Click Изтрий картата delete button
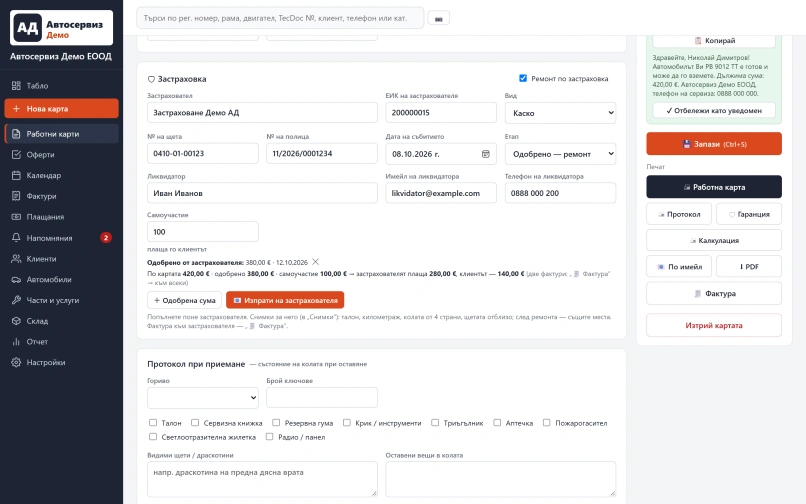Screen dimensions: 806x504 pos(714,326)
